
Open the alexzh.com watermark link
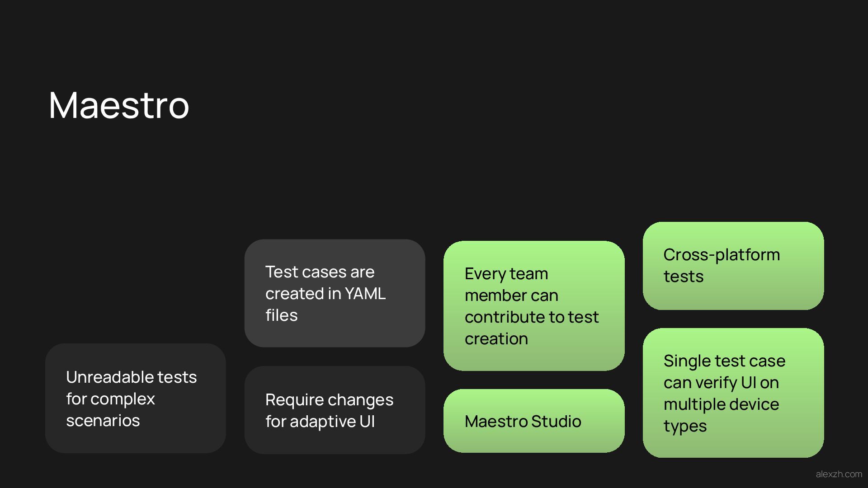click(839, 474)
